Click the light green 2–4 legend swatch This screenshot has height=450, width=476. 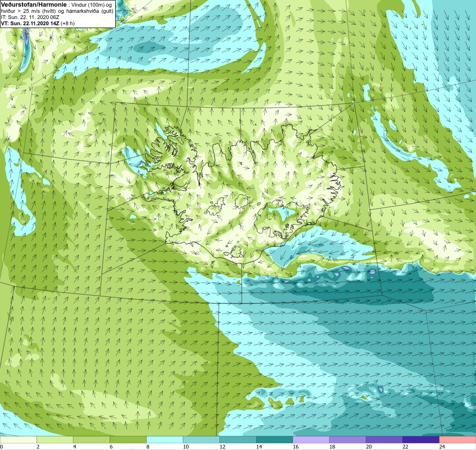pos(55,440)
